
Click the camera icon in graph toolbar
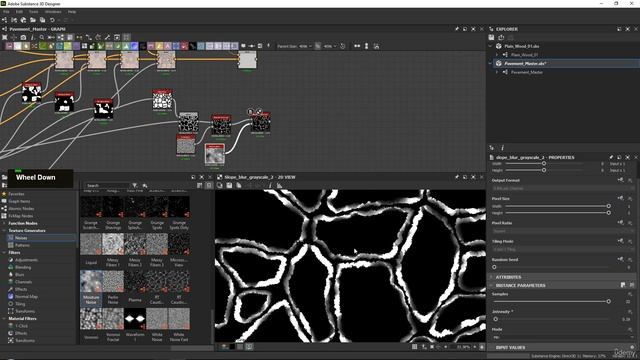coord(23,37)
